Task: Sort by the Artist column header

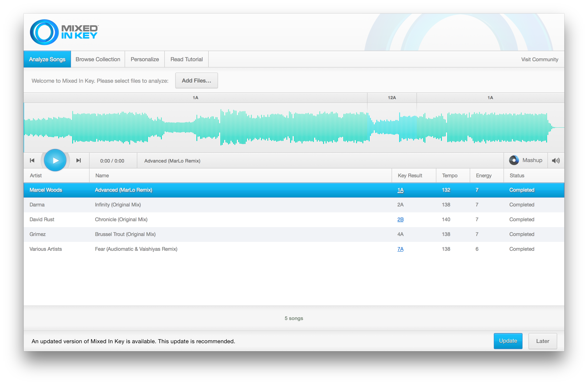Action: point(56,176)
